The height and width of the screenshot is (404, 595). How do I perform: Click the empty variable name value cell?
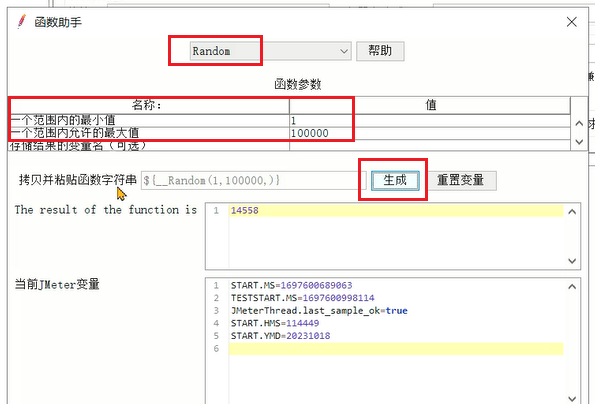tap(430, 145)
